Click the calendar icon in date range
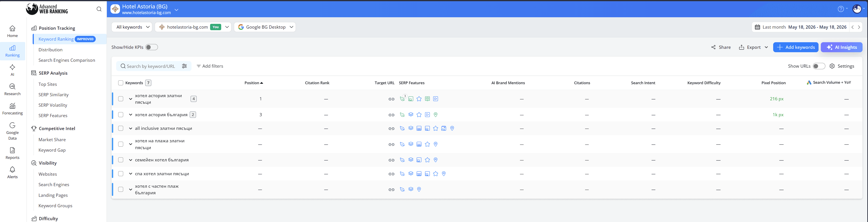This screenshot has height=222, width=868. click(x=758, y=27)
